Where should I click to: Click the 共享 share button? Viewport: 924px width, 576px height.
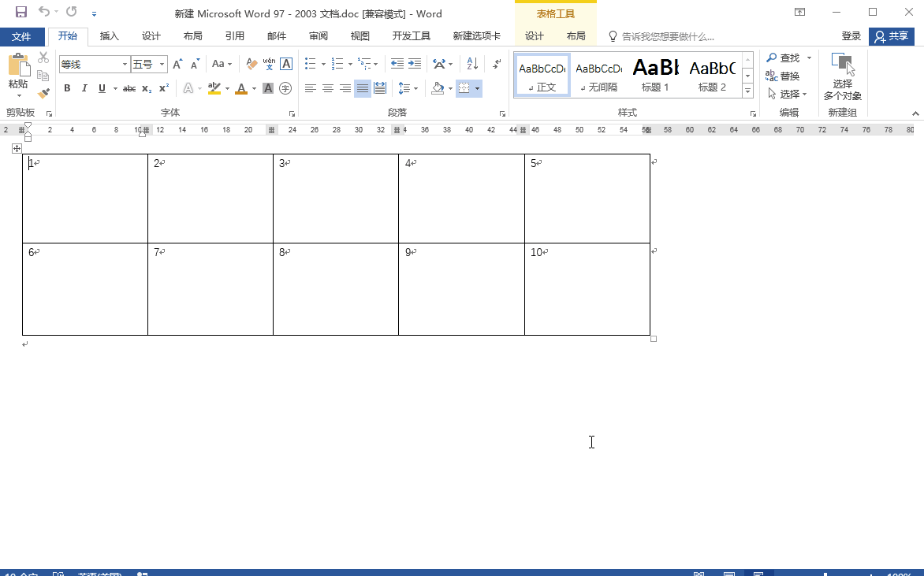coord(892,36)
